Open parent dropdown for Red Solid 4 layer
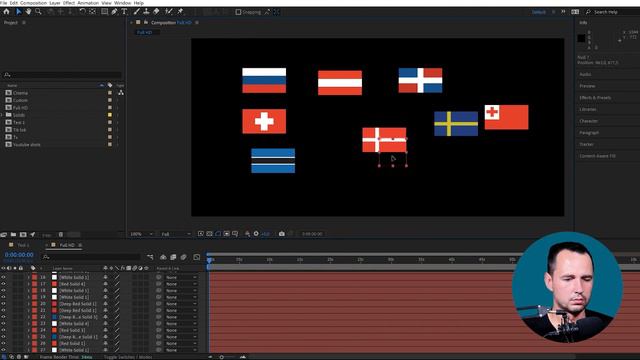Image resolution: width=640 pixels, height=360 pixels. [181, 284]
